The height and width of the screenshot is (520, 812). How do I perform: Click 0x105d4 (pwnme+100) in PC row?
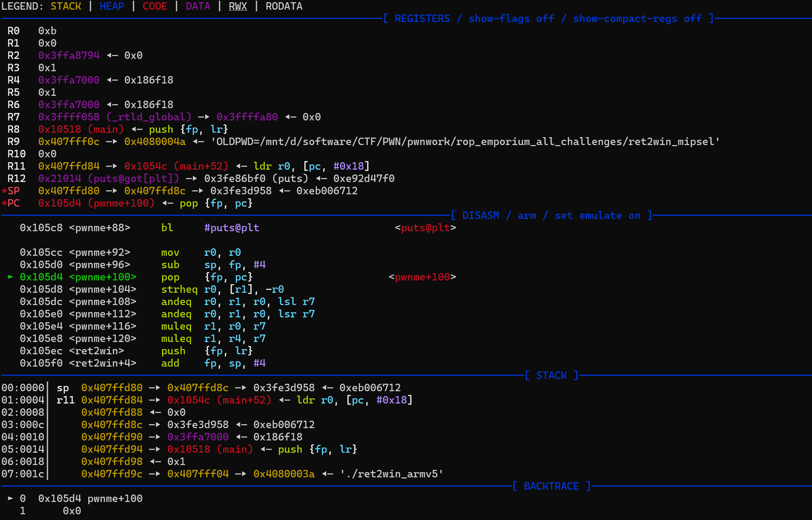[97, 203]
